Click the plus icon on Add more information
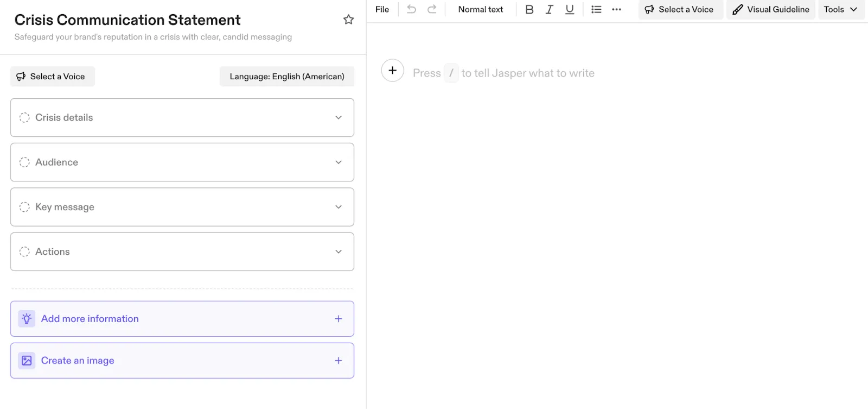 pos(339,319)
